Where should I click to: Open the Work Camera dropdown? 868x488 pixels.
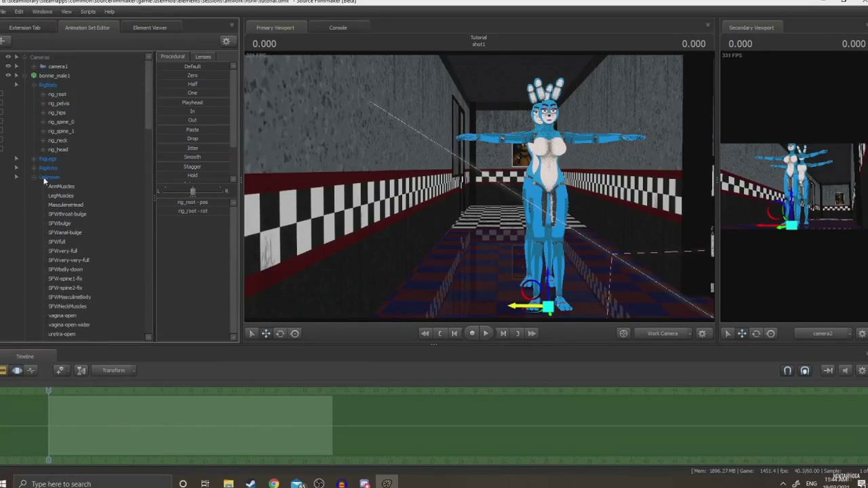click(662, 333)
